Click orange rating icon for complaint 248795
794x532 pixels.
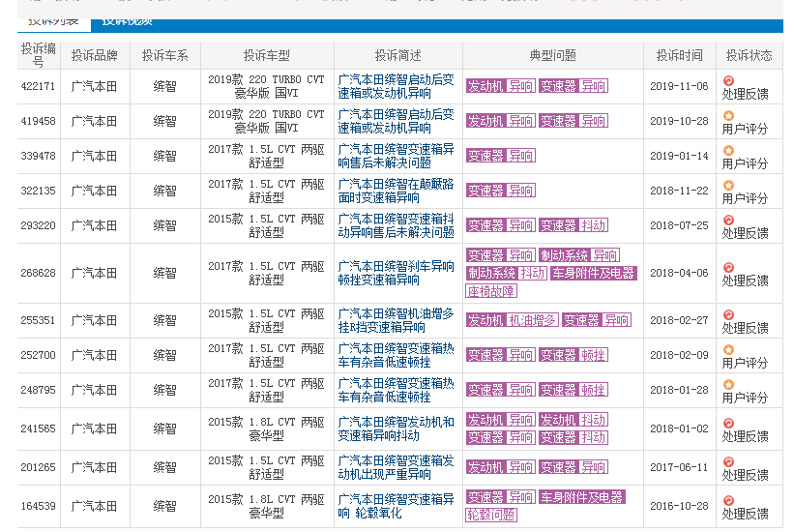(x=728, y=385)
